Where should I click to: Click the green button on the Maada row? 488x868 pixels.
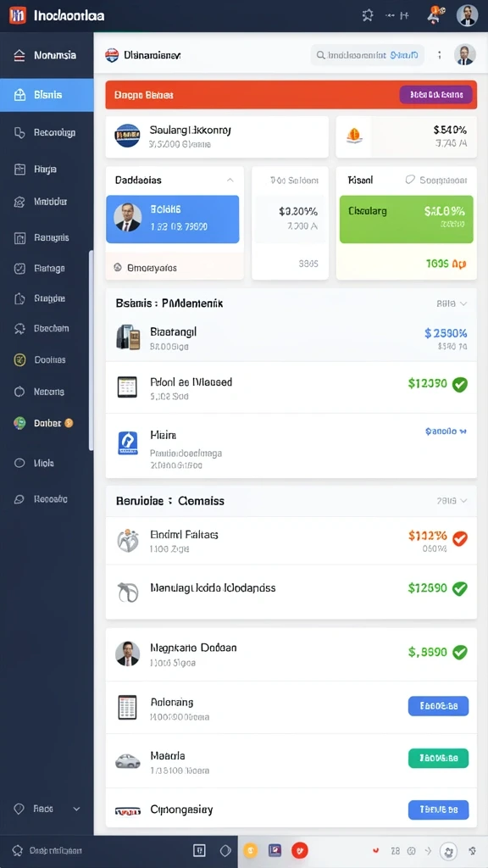(x=438, y=758)
